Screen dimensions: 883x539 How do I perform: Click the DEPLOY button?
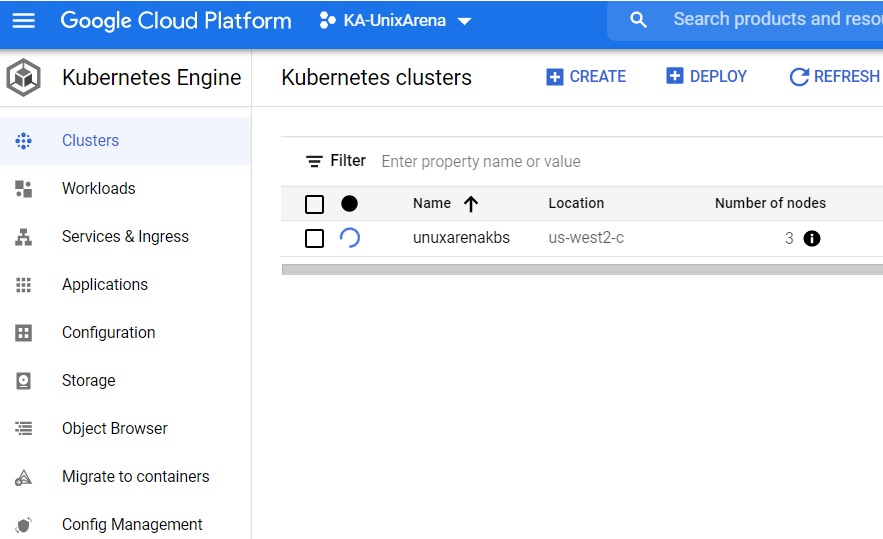click(706, 76)
